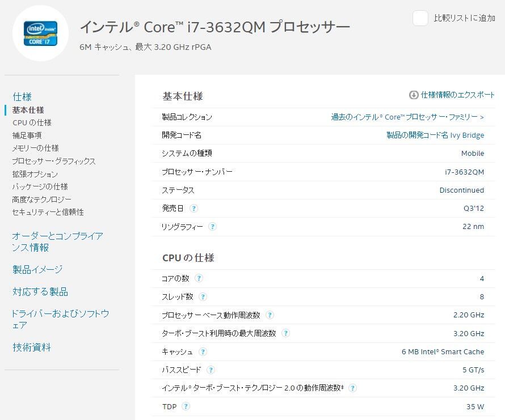This screenshot has height=420, width=505.
Task: Check the 比較リストに追加 checkbox
Action: click(x=420, y=18)
